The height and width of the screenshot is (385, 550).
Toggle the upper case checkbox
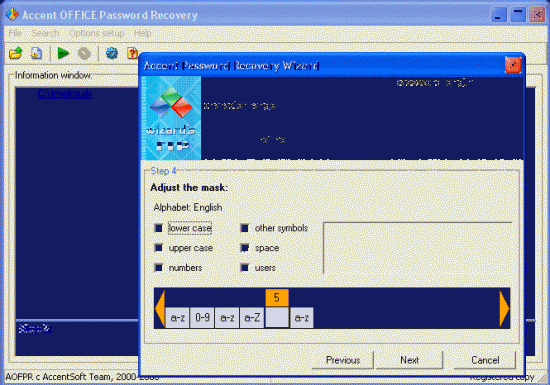coord(159,248)
